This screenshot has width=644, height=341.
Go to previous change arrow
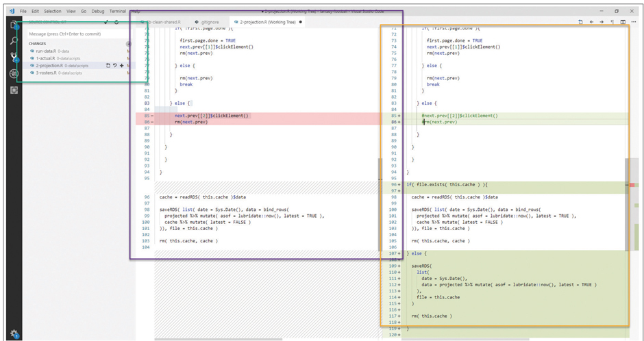[591, 22]
